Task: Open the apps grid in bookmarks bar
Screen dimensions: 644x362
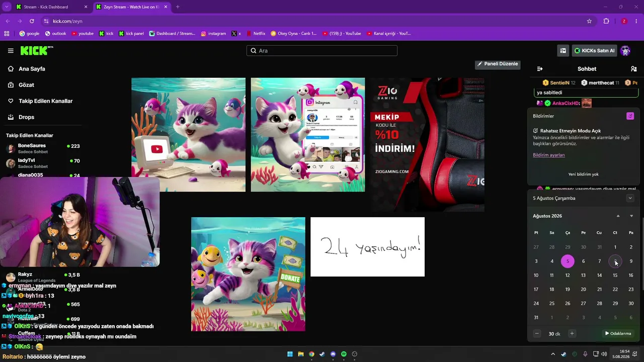Action: pos(7,34)
